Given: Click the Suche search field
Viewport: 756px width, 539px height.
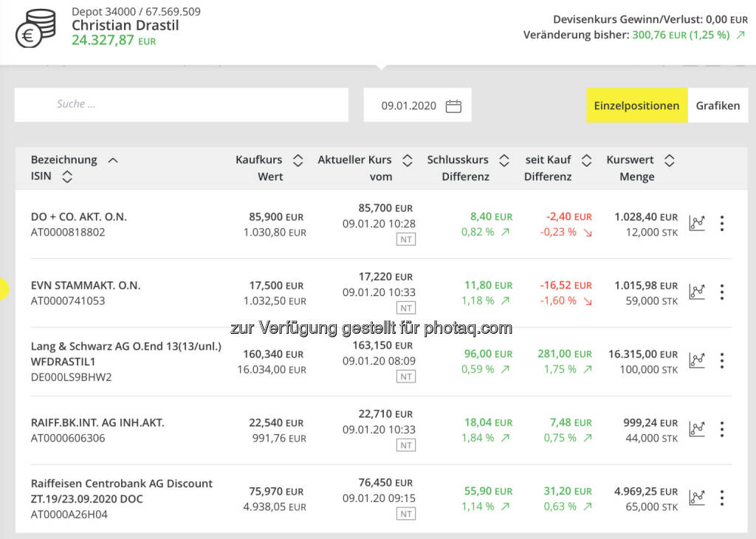Looking at the screenshot, I should coord(181,105).
